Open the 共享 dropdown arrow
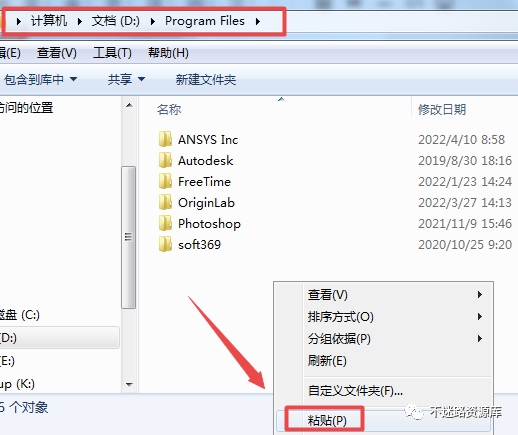Screen dimensions: 518x435 click(141, 79)
